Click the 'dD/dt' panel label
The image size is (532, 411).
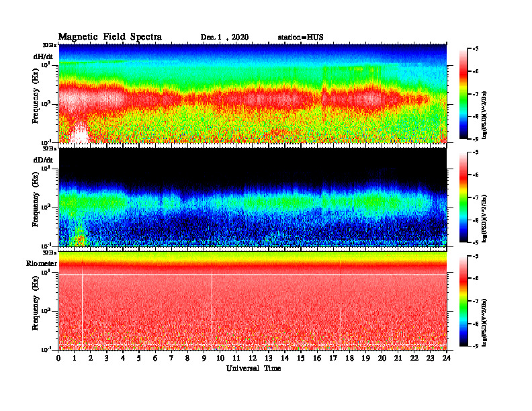tap(43, 160)
